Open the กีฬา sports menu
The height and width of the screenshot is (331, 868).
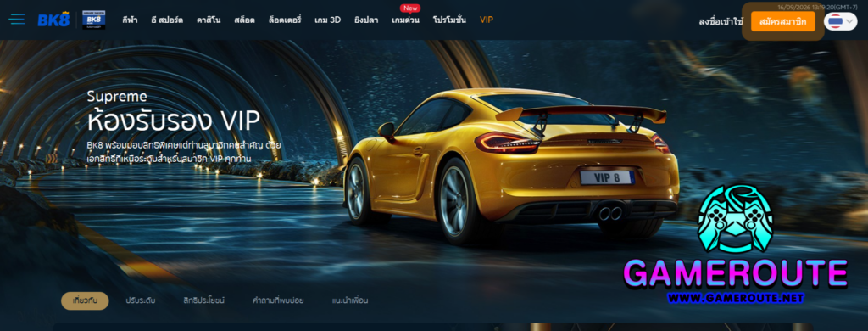point(130,20)
